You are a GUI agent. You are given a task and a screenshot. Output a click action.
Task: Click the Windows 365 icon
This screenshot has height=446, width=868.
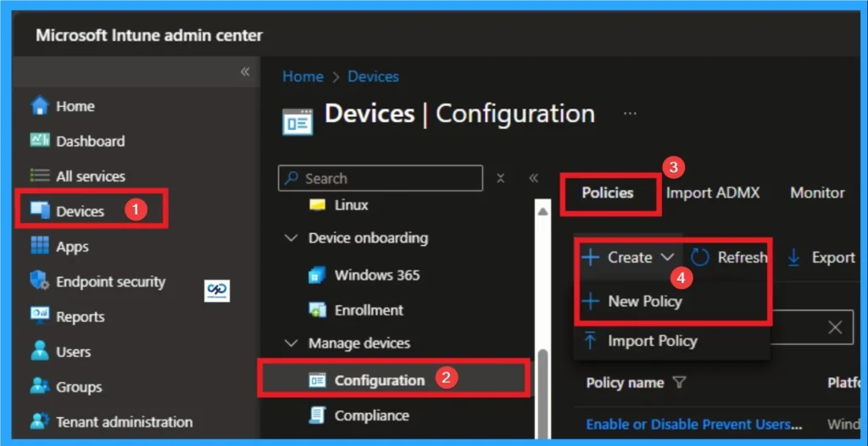click(x=317, y=275)
